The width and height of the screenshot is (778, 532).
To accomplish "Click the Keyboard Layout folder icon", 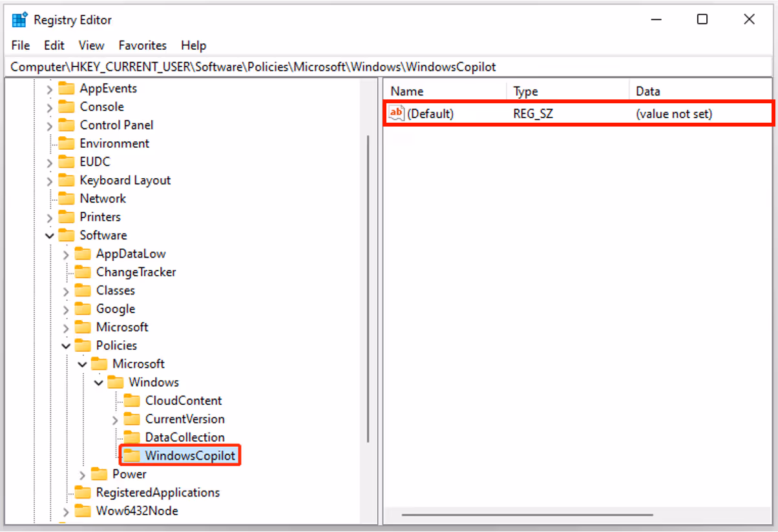I will pyautogui.click(x=67, y=180).
